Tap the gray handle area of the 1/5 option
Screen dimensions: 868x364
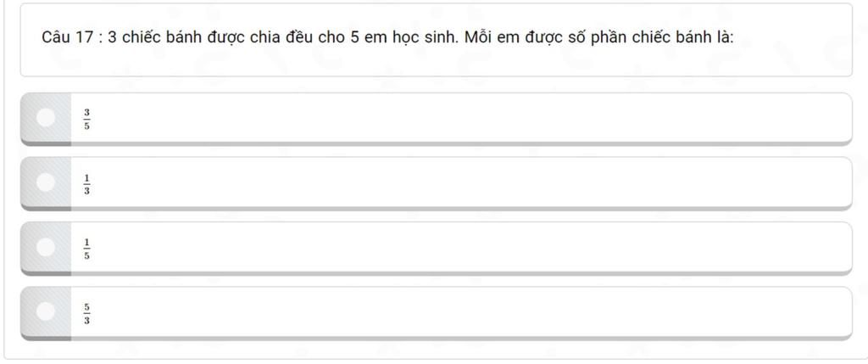pos(46,249)
